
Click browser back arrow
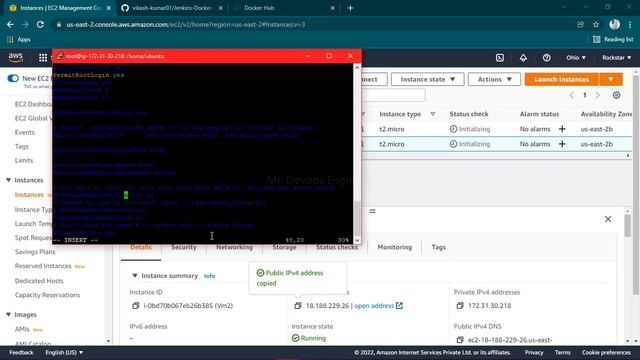click(10, 24)
